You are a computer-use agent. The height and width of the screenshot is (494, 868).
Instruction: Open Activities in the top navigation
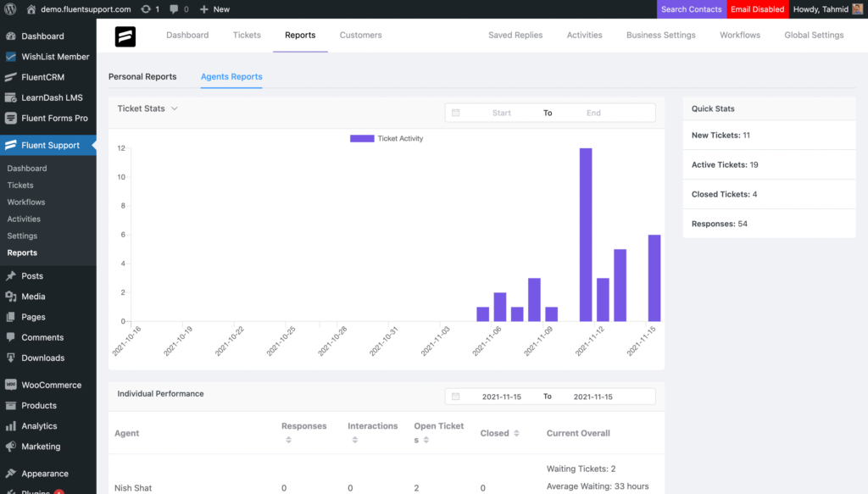coord(584,35)
